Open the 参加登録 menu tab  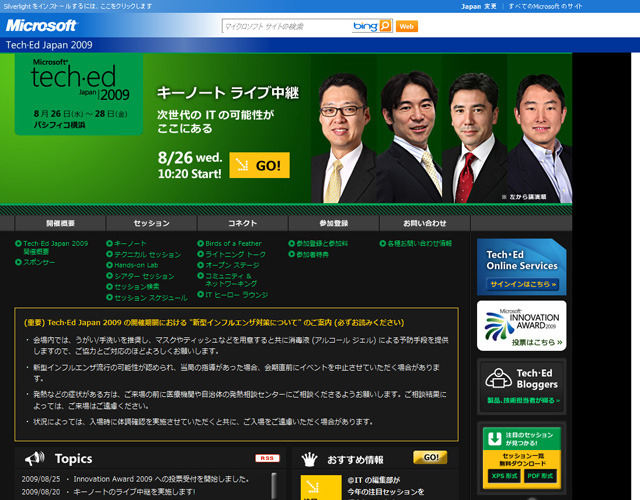coord(334,223)
